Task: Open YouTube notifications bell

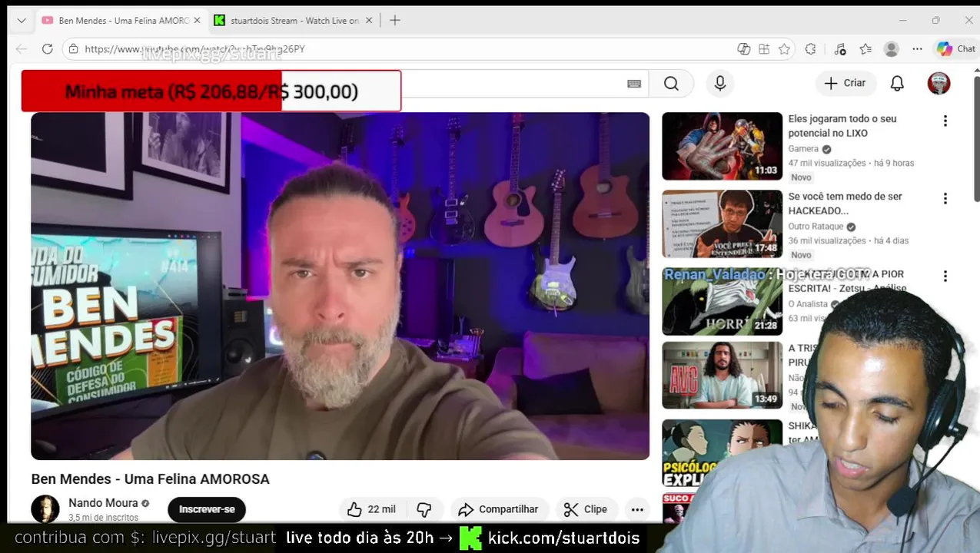Action: point(897,83)
